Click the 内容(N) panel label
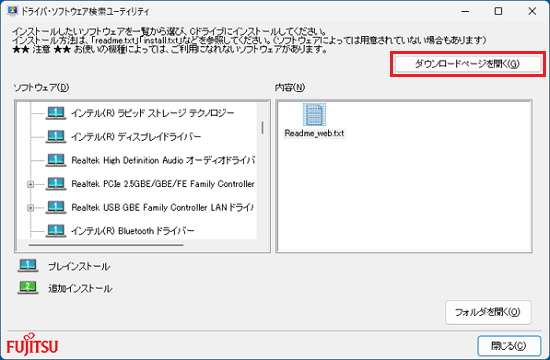550x360 pixels. point(290,87)
